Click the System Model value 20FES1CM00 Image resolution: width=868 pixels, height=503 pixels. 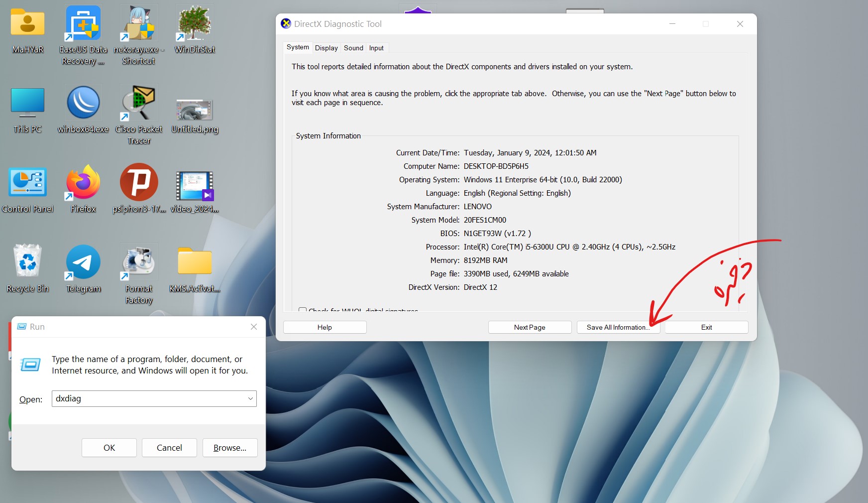485,220
